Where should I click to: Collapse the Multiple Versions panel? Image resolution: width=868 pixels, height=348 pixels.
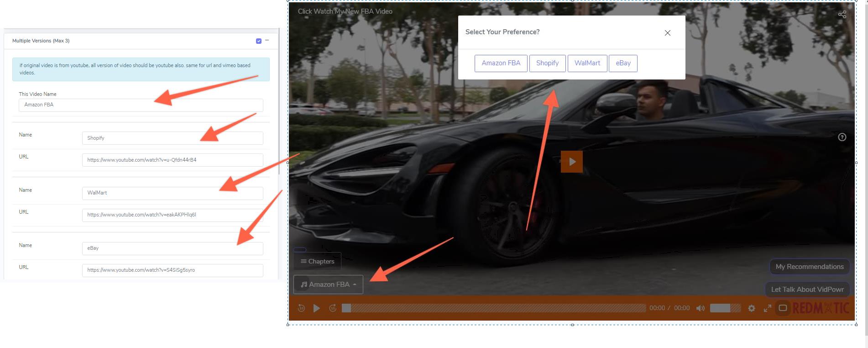pos(267,40)
